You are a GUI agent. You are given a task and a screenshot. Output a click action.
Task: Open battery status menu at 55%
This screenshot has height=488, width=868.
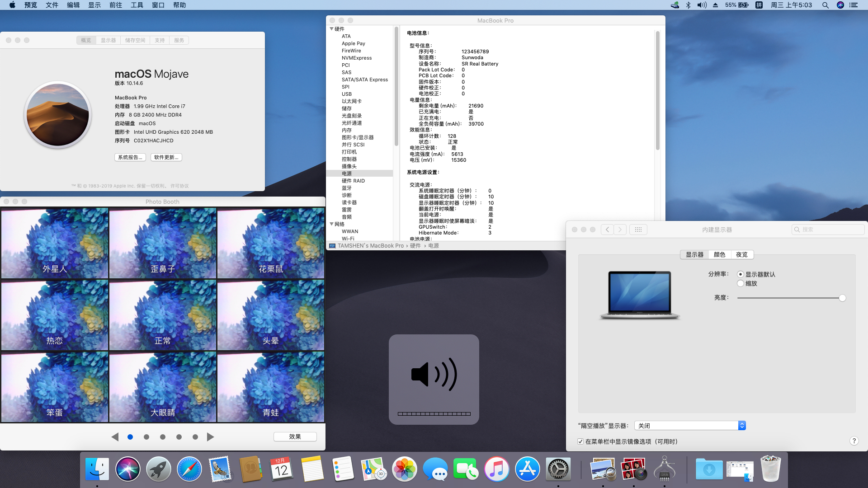pos(737,5)
